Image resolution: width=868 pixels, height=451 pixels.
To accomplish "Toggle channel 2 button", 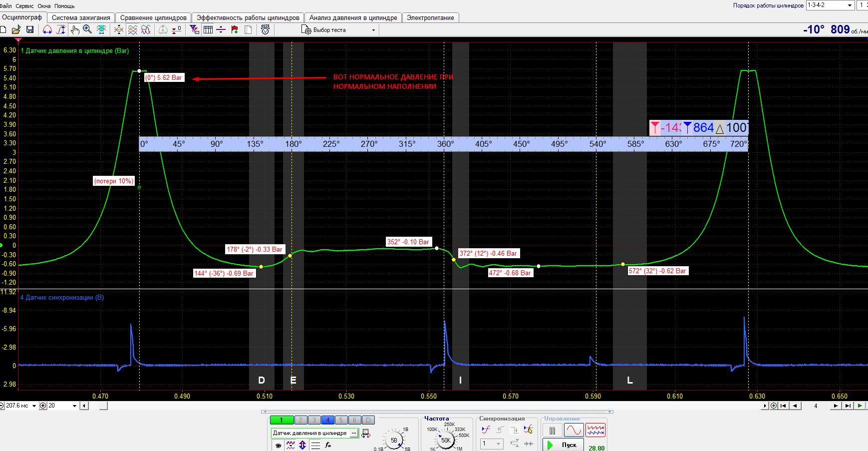I will coord(300,420).
